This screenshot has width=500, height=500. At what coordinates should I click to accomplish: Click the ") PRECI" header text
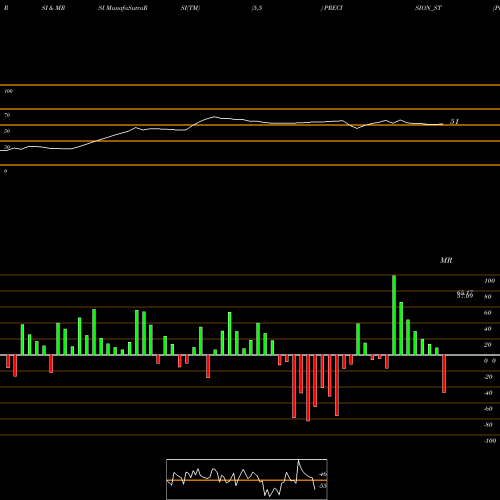(x=332, y=8)
